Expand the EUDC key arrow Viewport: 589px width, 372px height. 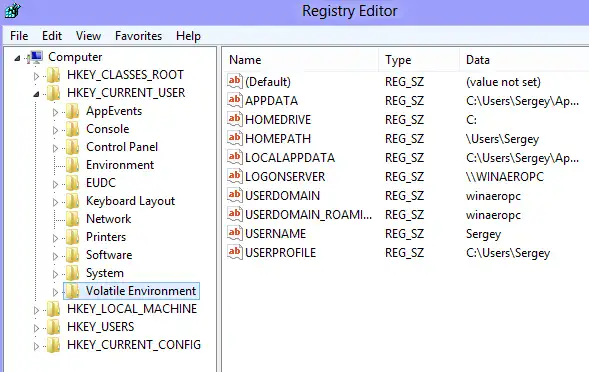tap(55, 184)
